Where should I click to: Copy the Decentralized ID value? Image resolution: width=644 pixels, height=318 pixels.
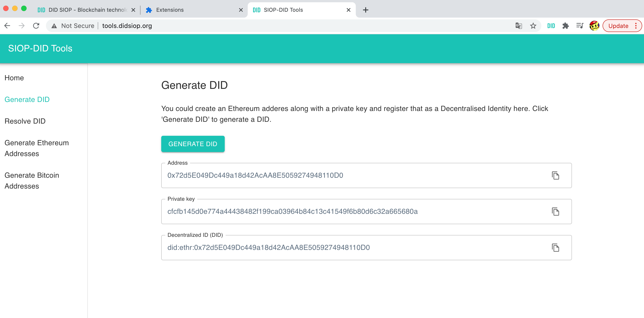tap(555, 248)
